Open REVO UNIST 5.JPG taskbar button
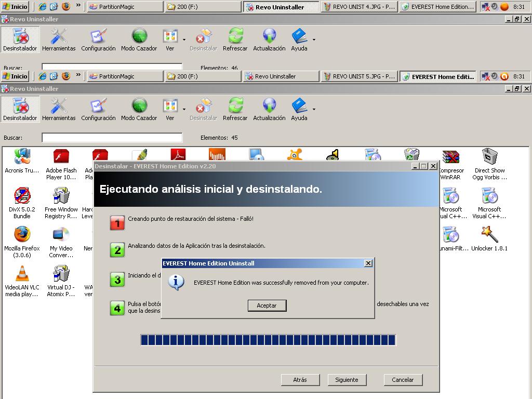This screenshot has height=399, width=532. coord(358,77)
